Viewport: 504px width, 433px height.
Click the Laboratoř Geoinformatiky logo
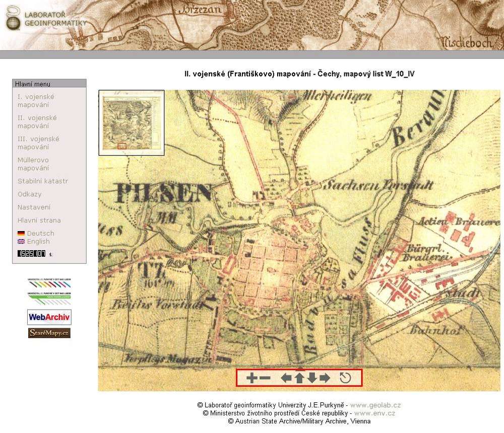tap(46, 19)
